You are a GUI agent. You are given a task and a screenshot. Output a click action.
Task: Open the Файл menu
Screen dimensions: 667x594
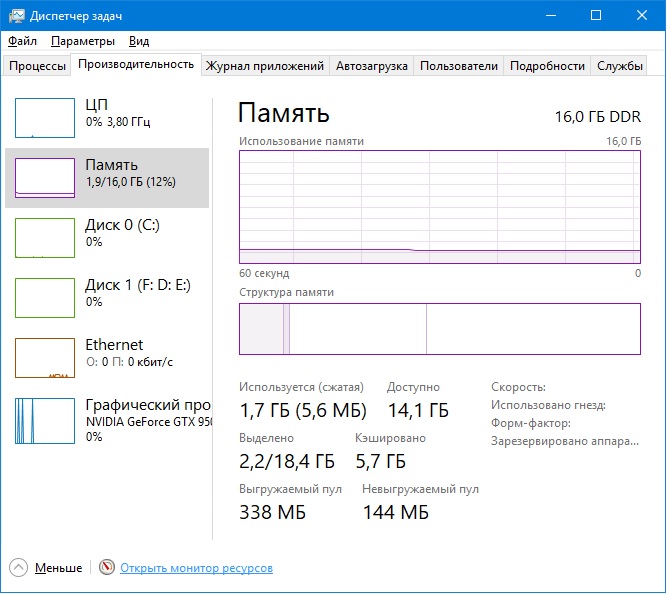tap(22, 41)
